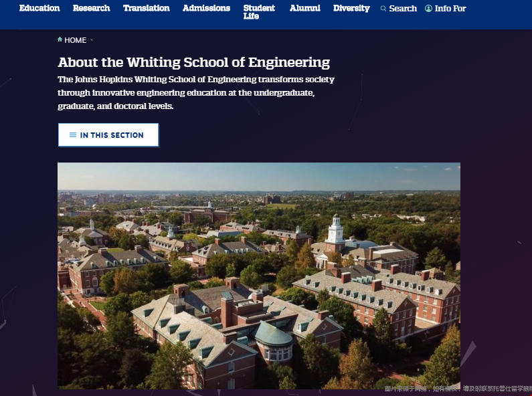Click the aerial campus photo
The image size is (532, 396).
pyautogui.click(x=258, y=274)
